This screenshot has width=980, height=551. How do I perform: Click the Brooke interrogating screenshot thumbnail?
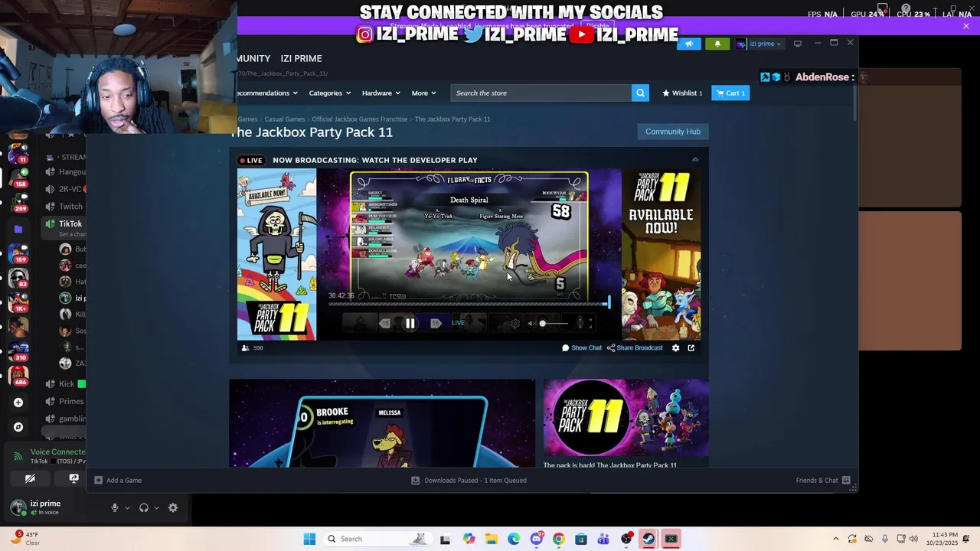(383, 423)
